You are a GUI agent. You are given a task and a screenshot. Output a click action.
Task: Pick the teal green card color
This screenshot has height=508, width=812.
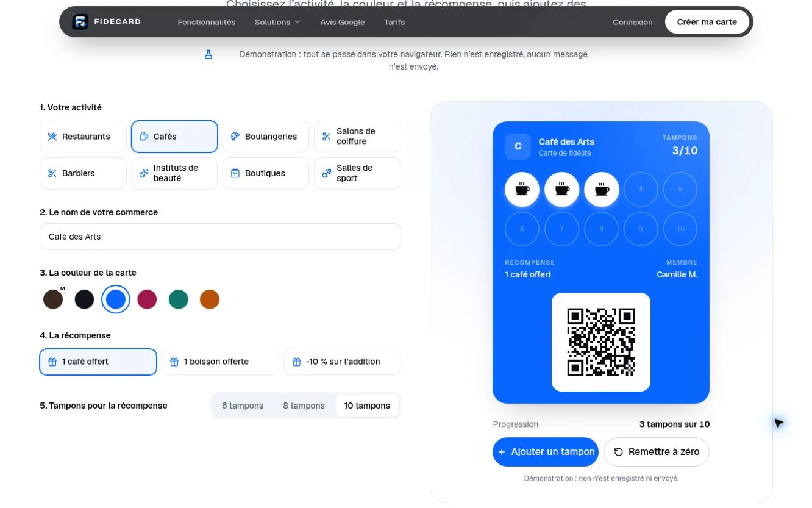179,299
